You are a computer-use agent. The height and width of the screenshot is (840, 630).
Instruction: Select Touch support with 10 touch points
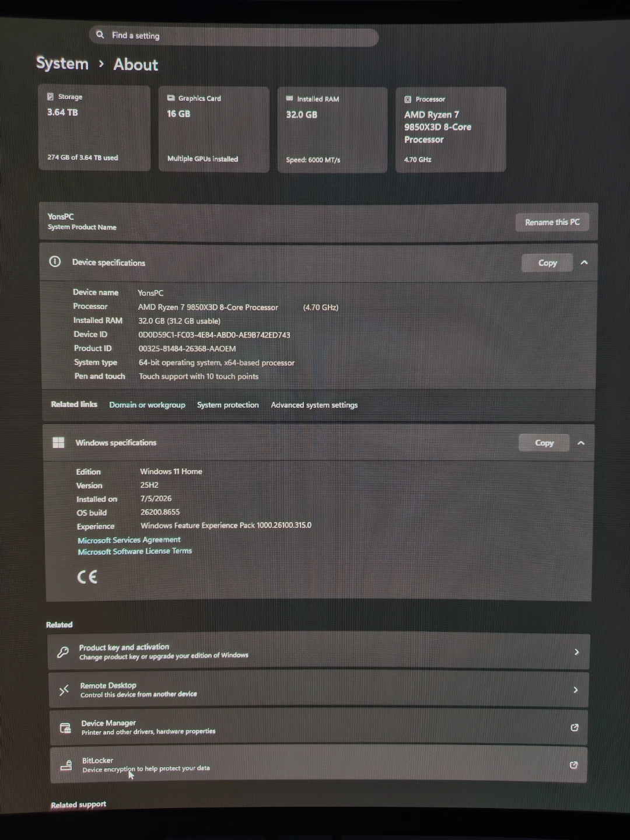(x=198, y=377)
